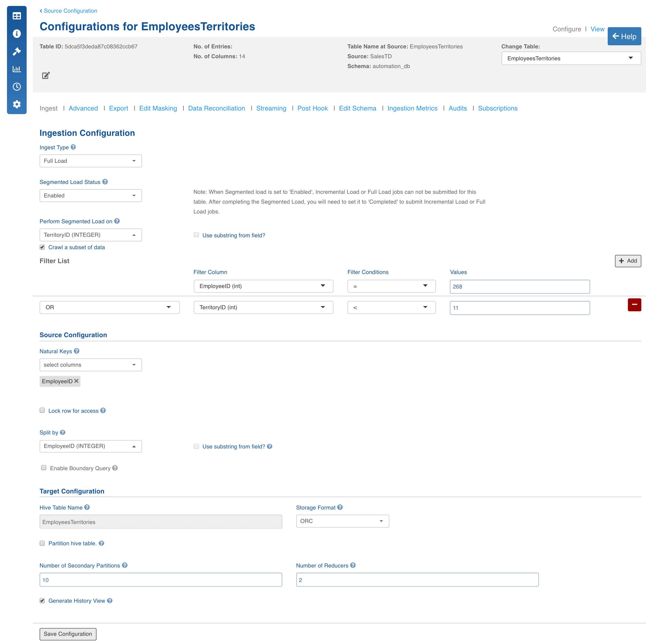
Task: Click help icon next to Segmented Load Status
Action: (105, 182)
